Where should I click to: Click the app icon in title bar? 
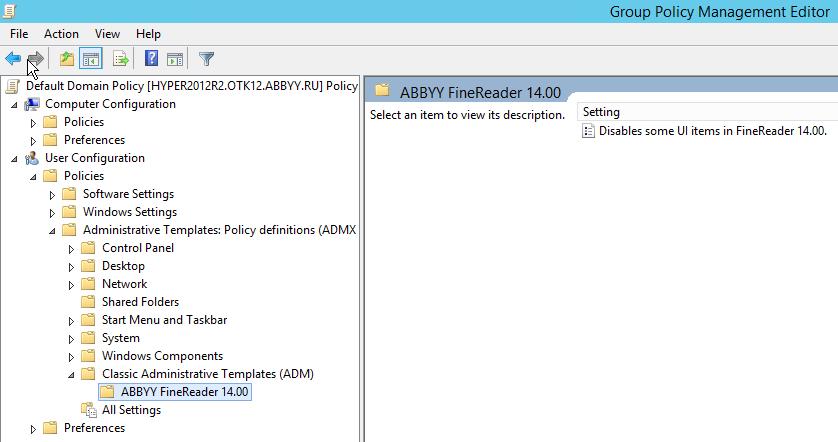(x=9, y=11)
